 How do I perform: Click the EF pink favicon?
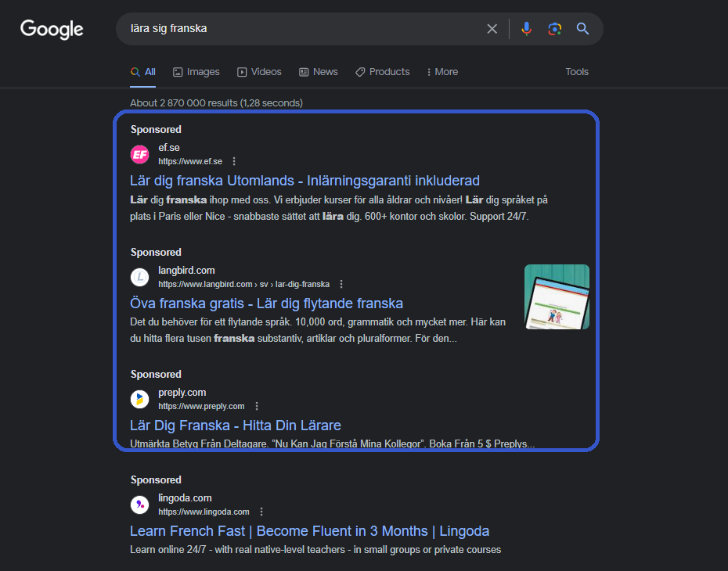pyautogui.click(x=139, y=155)
